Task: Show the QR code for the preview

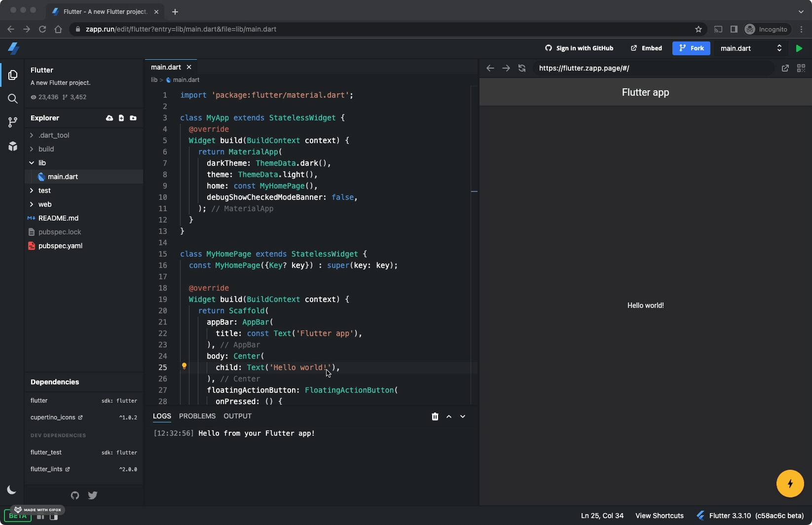Action: pos(801,68)
